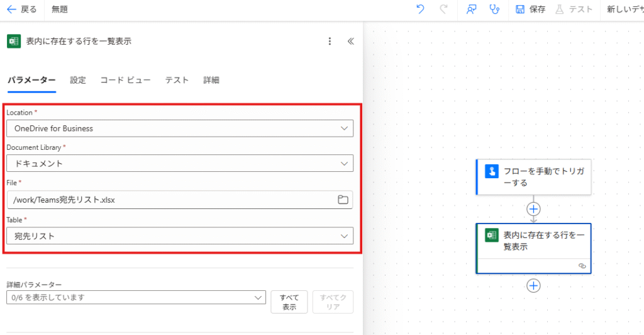Click the すべてクリア button
The image size is (644, 335).
point(333,302)
